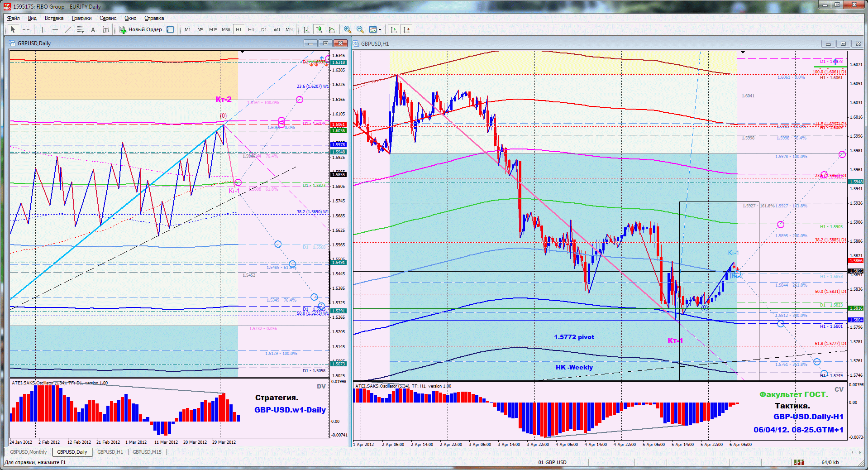This screenshot has width=868, height=470.
Task: Minimize the GBPUSD,Daily chart window
Action: [x=310, y=43]
